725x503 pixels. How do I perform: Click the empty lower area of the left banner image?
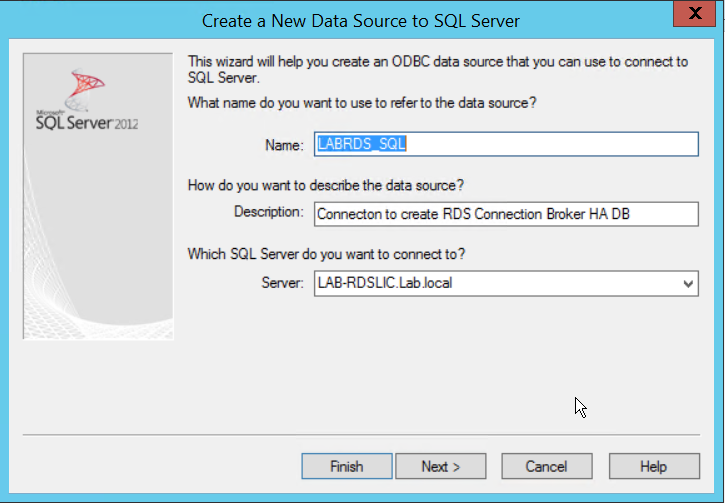tap(98, 260)
